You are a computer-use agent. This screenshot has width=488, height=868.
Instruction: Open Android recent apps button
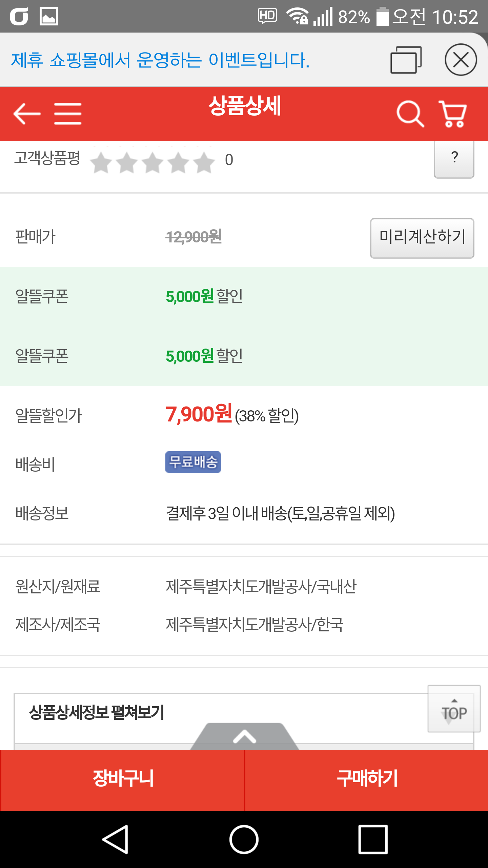pyautogui.click(x=373, y=840)
